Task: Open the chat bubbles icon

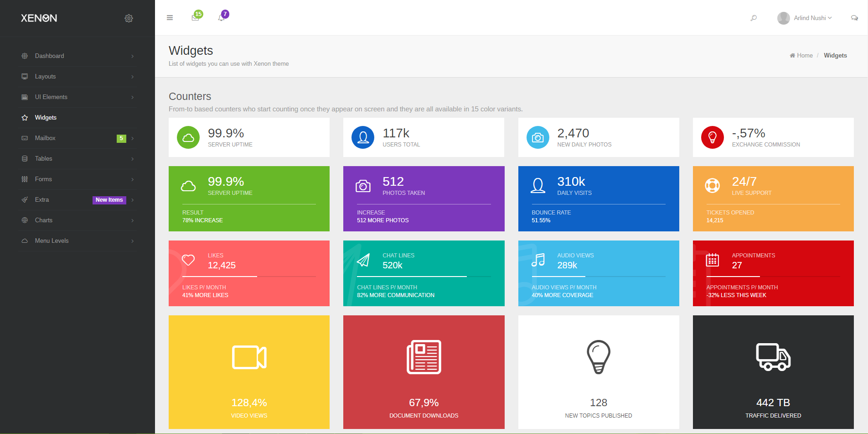Action: [x=854, y=18]
